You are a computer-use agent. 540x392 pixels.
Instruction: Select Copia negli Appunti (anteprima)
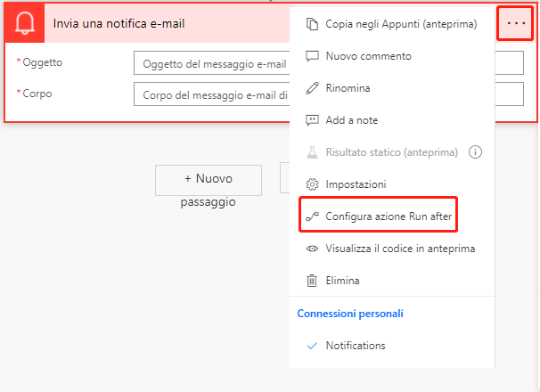pos(401,24)
